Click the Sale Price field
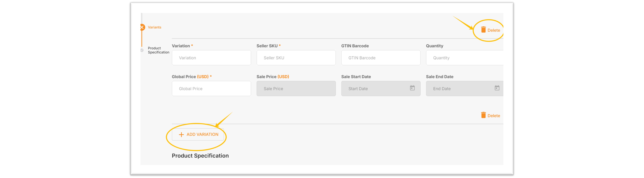Viewport: 644px width, 178px height. click(296, 89)
